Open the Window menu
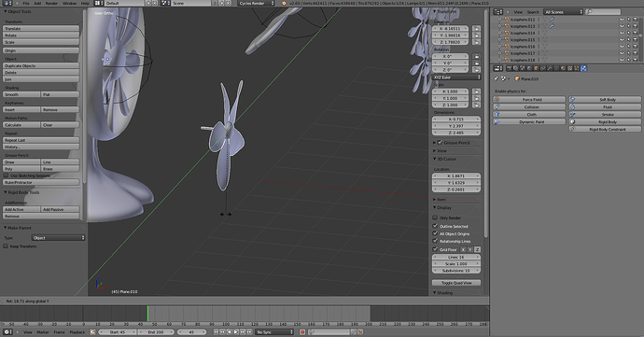644x337 pixels. pos(69,3)
